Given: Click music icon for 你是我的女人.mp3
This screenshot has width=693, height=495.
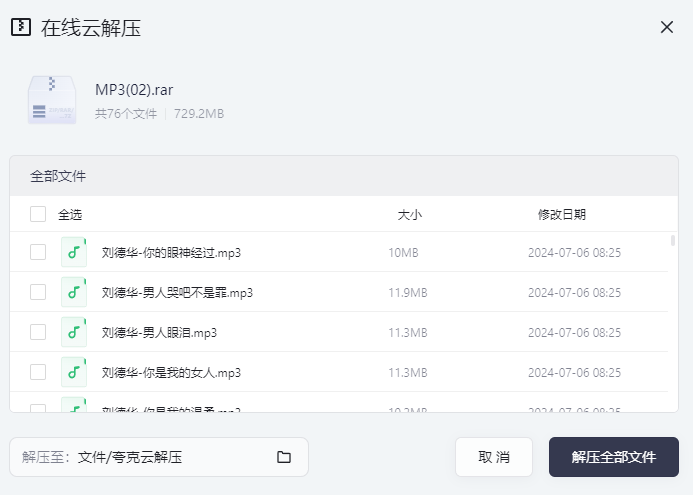Looking at the screenshot, I should coord(74,372).
